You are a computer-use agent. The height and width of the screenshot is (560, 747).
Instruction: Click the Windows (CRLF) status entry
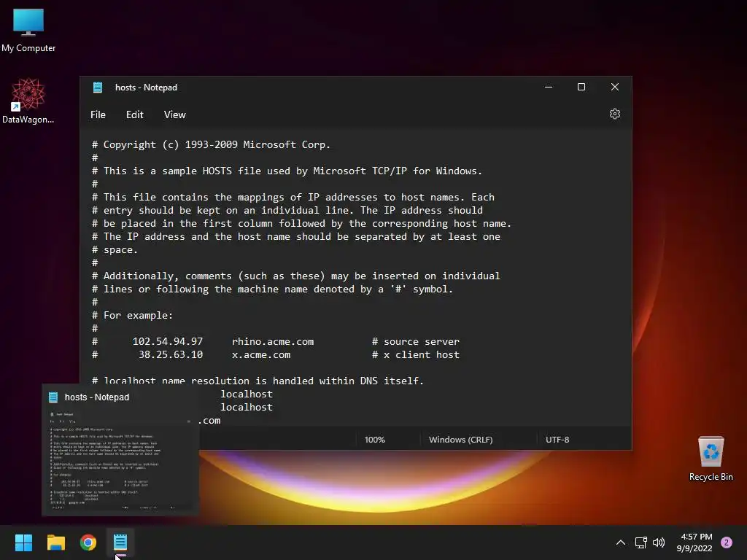pyautogui.click(x=461, y=440)
